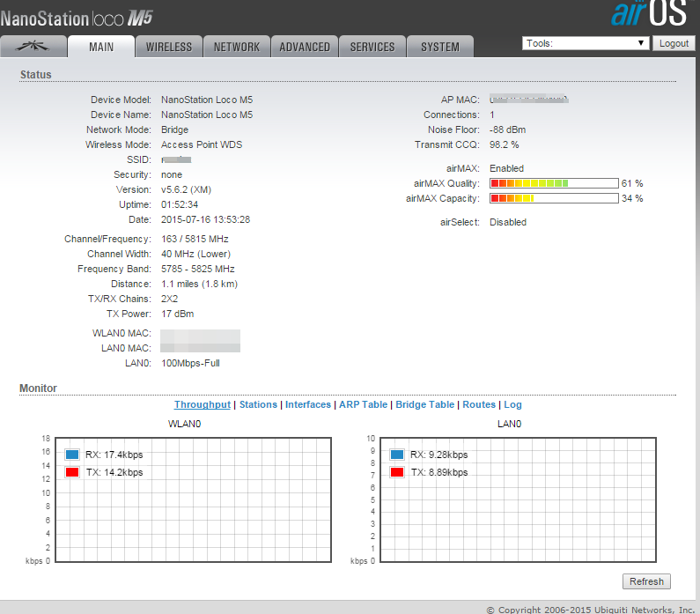Image resolution: width=700 pixels, height=614 pixels.
Task: Select the airMAX Quality 61 % value
Action: click(632, 183)
